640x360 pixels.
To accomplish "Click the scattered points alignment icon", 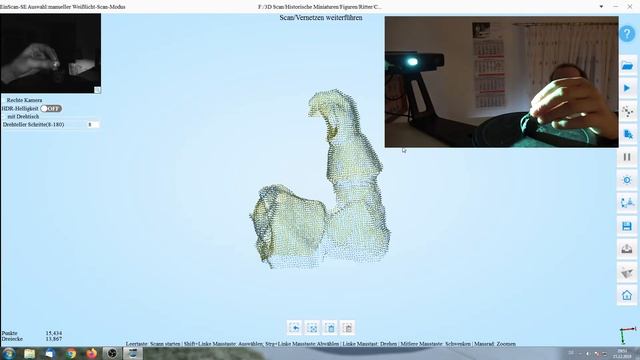I will coord(627,111).
